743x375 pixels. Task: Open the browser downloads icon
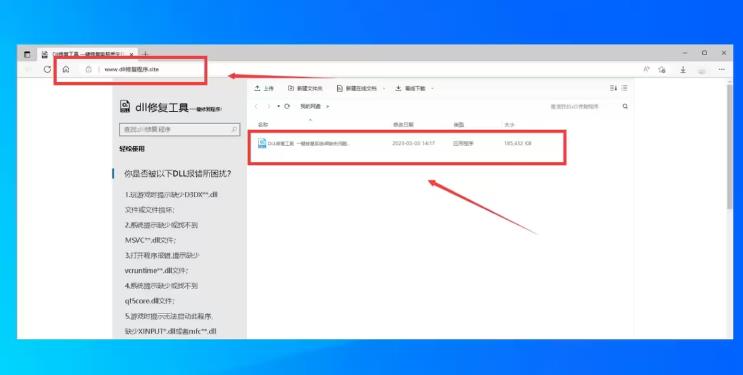click(x=683, y=69)
